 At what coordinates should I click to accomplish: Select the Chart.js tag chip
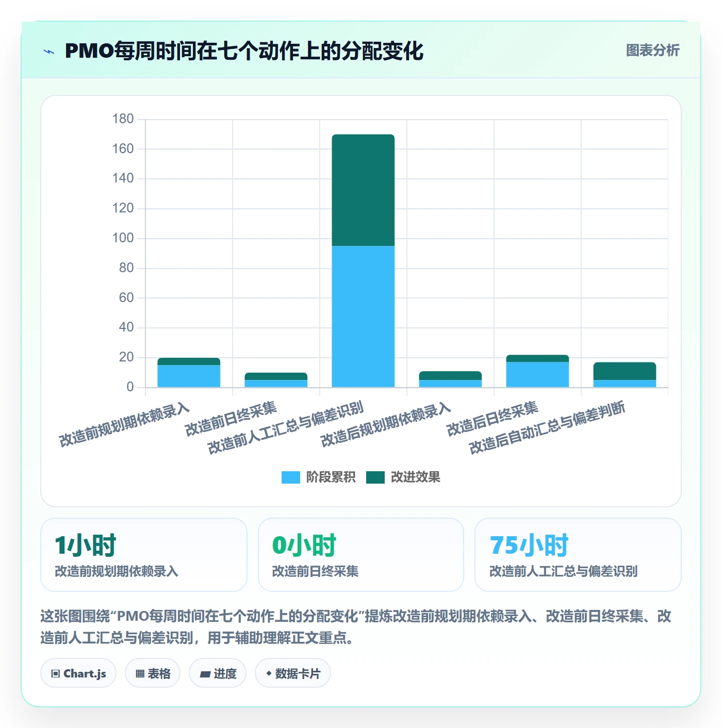[78, 673]
